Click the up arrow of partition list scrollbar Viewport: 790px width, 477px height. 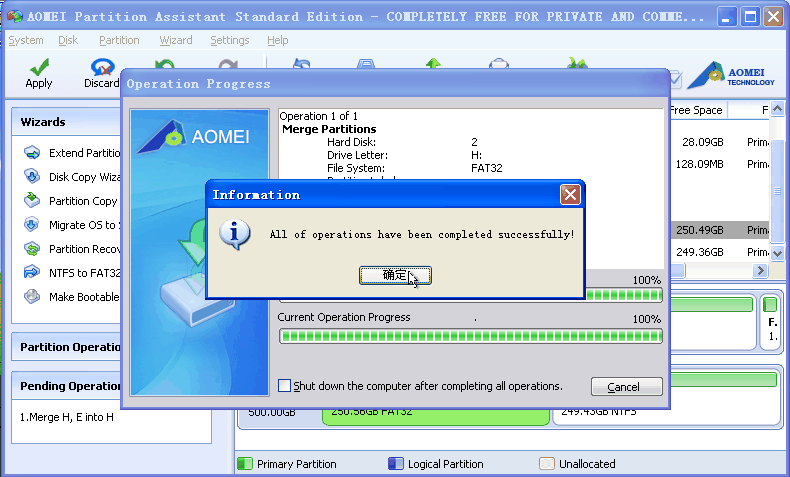[x=777, y=109]
